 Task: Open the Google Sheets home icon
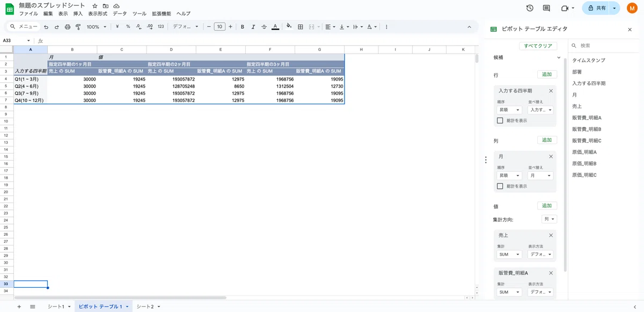(10, 9)
